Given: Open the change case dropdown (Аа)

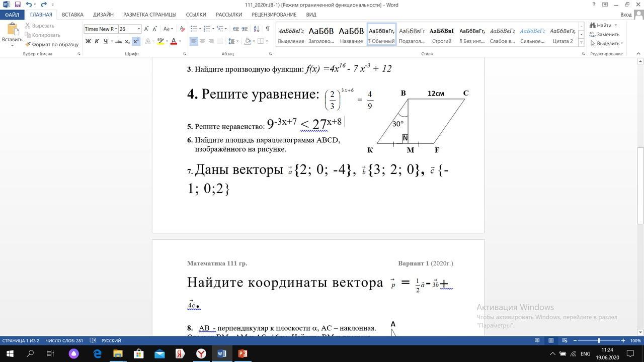Looking at the screenshot, I should tap(169, 29).
